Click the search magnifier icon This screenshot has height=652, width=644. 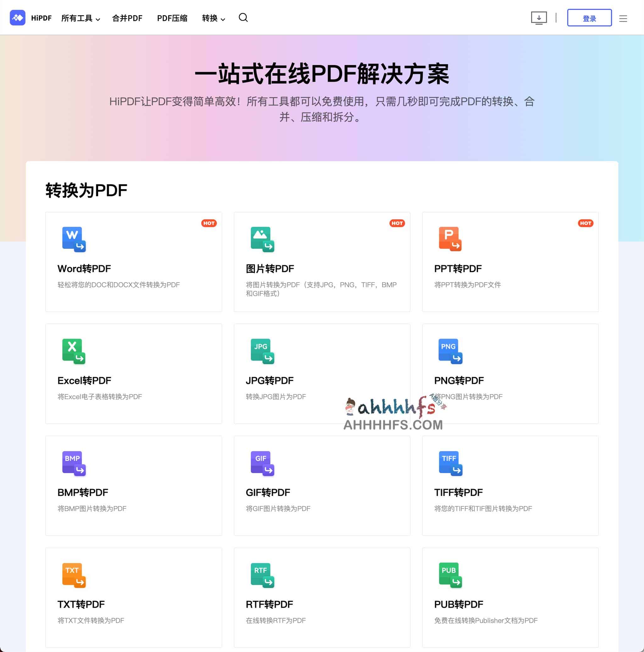[243, 18]
